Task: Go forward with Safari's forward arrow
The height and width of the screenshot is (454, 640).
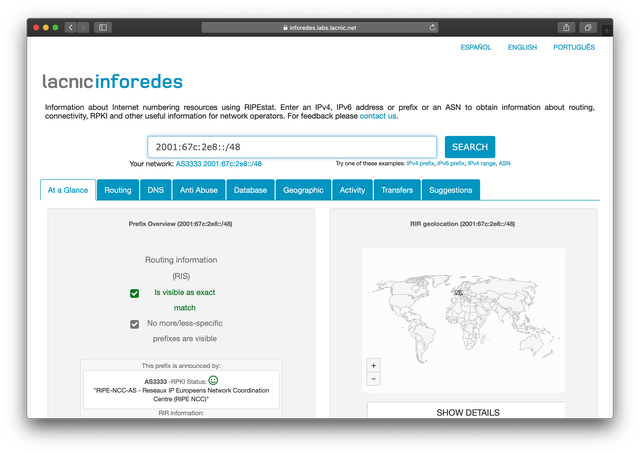Action: click(x=83, y=27)
